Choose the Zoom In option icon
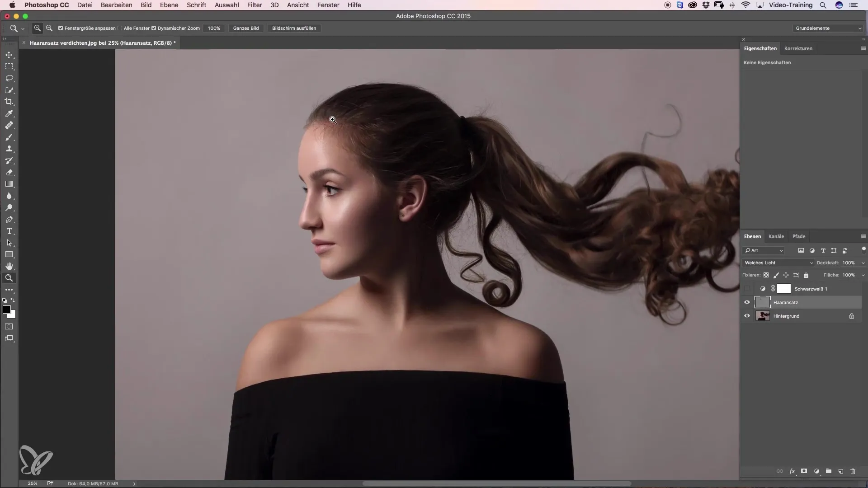The image size is (868, 488). point(38,28)
